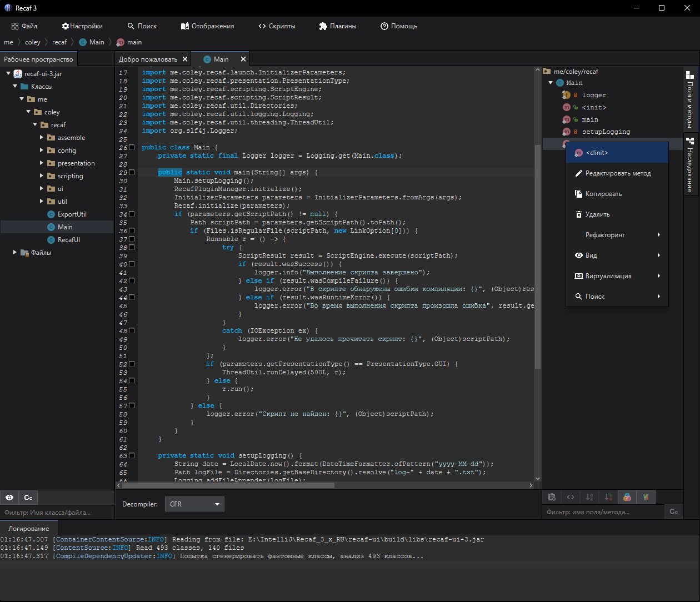
Task: Click the copy icon next to Копировать
Action: tap(579, 194)
